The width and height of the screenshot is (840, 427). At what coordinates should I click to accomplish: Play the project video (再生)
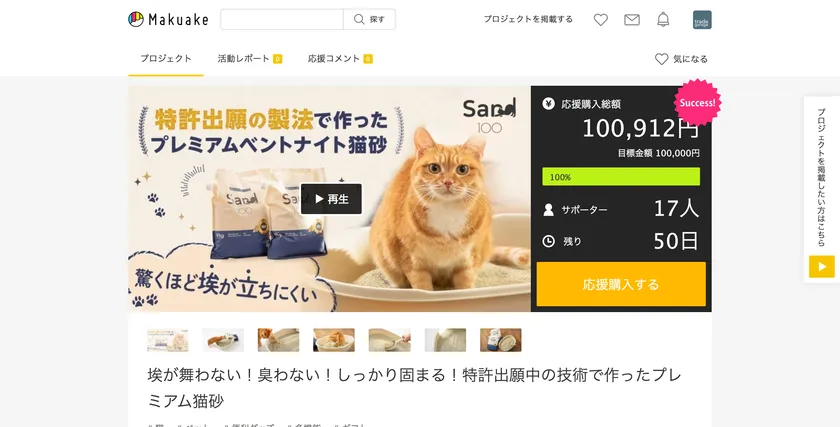click(331, 199)
